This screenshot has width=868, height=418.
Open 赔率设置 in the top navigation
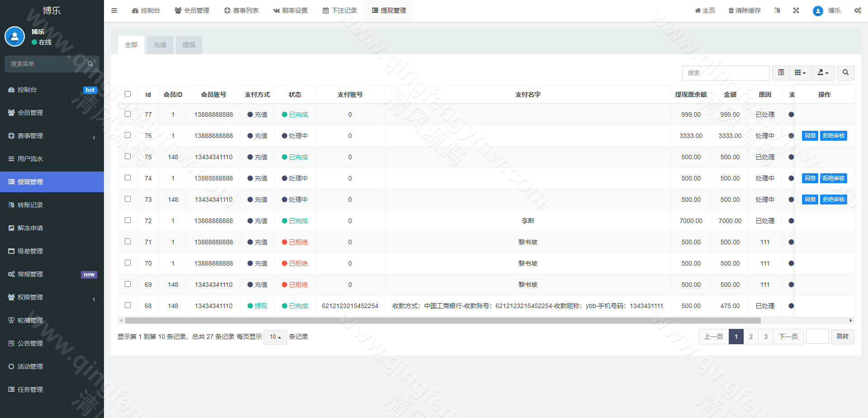[x=291, y=10]
